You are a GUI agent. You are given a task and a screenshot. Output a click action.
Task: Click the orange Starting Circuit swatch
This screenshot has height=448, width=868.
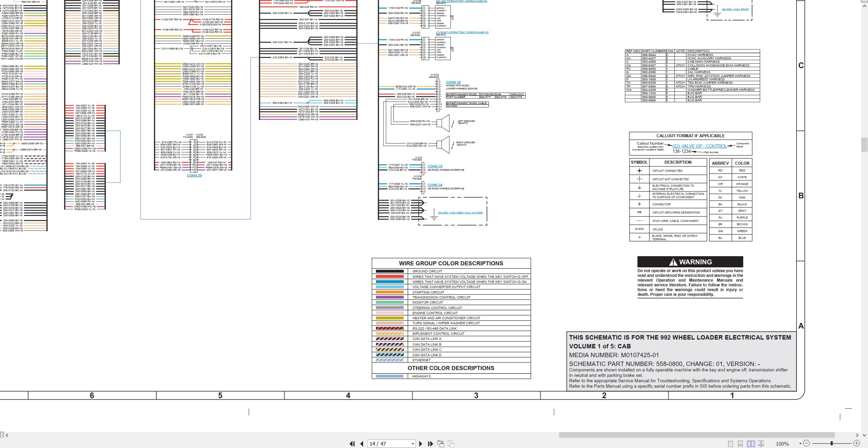tap(390, 292)
